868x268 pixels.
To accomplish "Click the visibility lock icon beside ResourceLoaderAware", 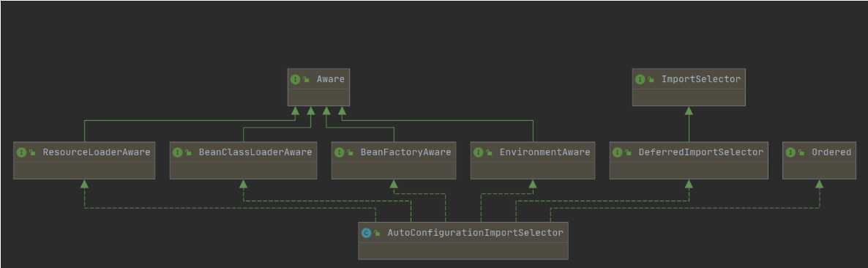I will pyautogui.click(x=32, y=152).
